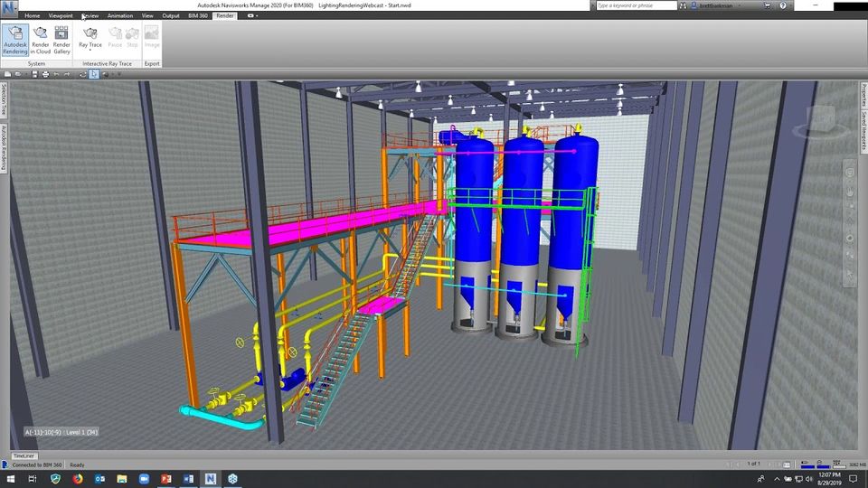Open Outlook from the taskbar

99,479
